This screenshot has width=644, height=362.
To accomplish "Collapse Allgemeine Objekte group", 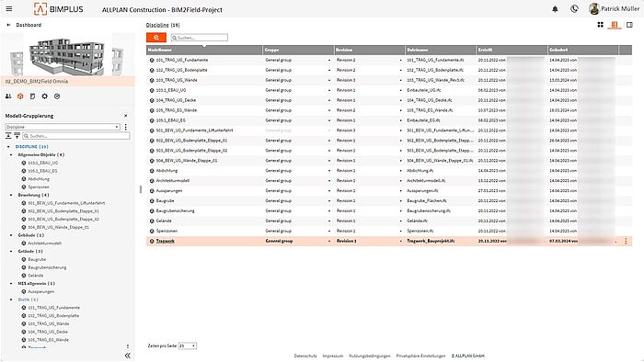I will tap(11, 155).
